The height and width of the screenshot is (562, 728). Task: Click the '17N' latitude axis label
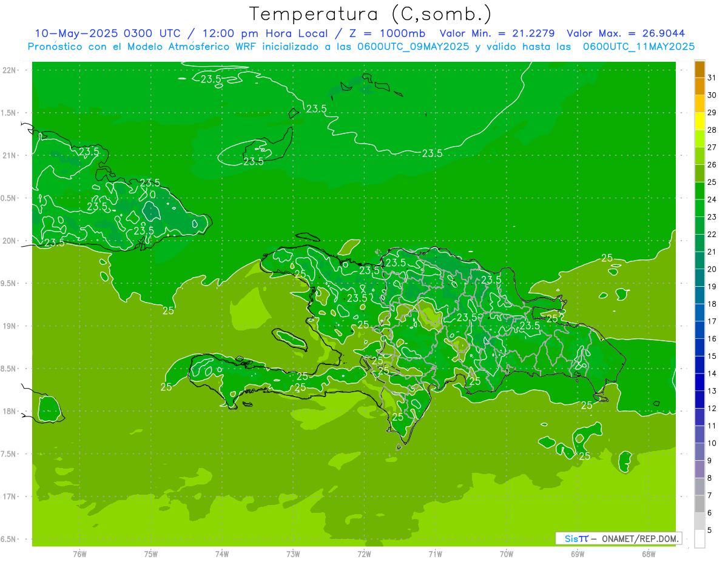pos(9,497)
